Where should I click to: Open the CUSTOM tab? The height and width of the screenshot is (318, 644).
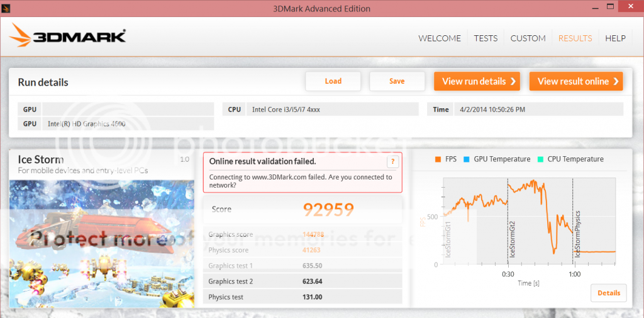click(x=528, y=38)
